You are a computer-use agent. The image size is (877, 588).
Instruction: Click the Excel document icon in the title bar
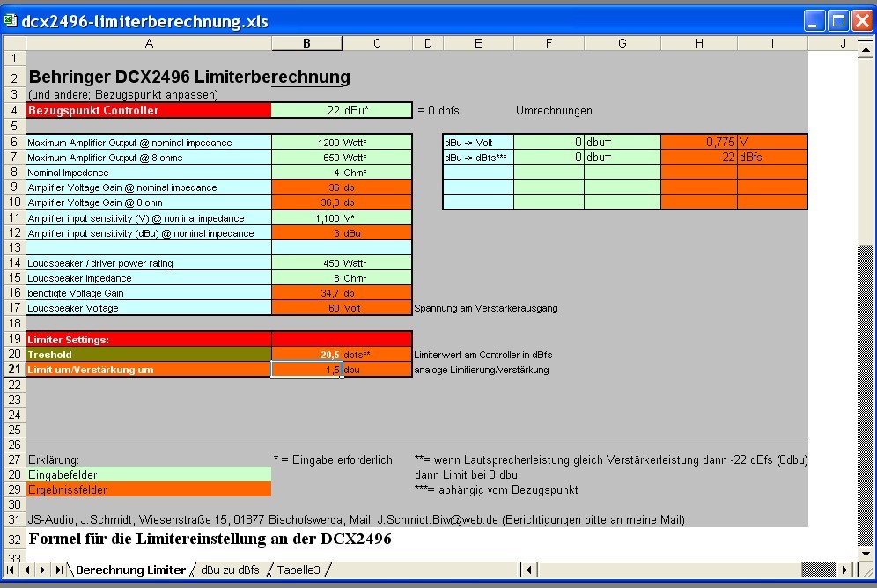pos(10,21)
